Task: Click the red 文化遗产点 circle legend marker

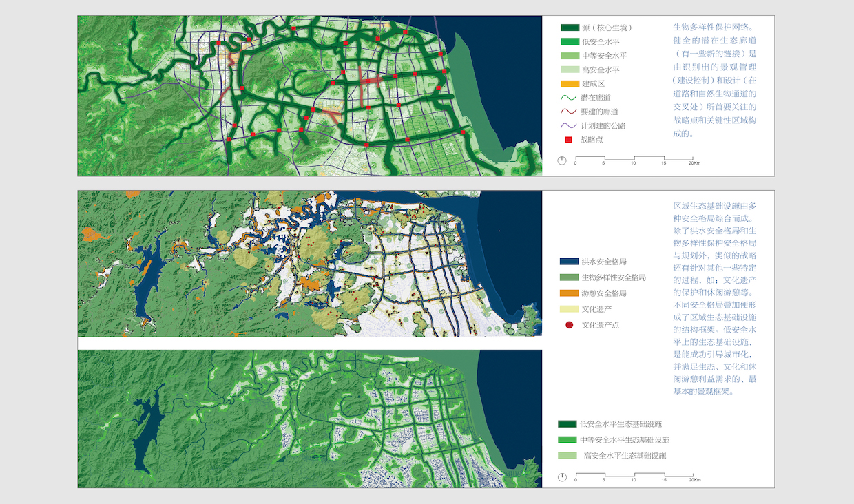Action: click(568, 324)
